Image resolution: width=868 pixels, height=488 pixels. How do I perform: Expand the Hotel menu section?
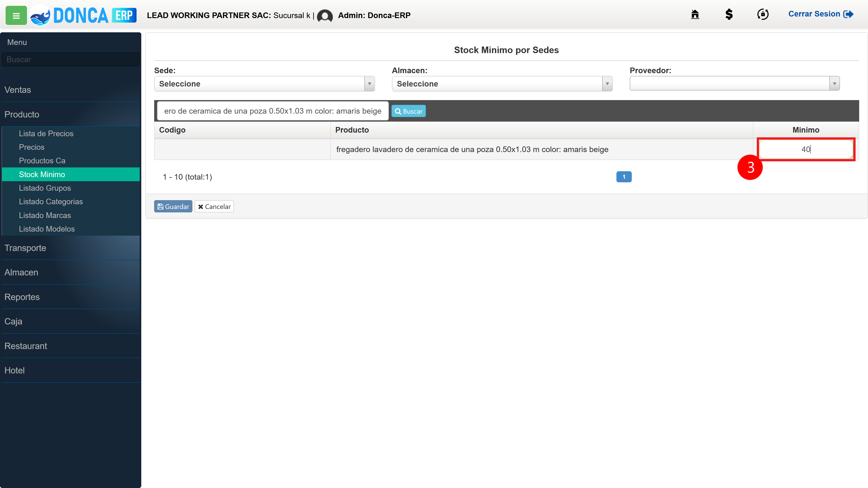(x=71, y=370)
